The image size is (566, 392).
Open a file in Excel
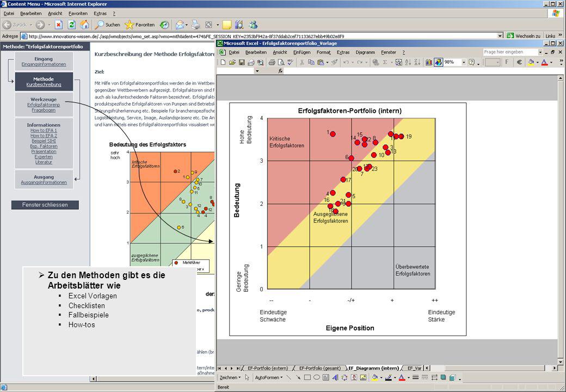[232, 62]
